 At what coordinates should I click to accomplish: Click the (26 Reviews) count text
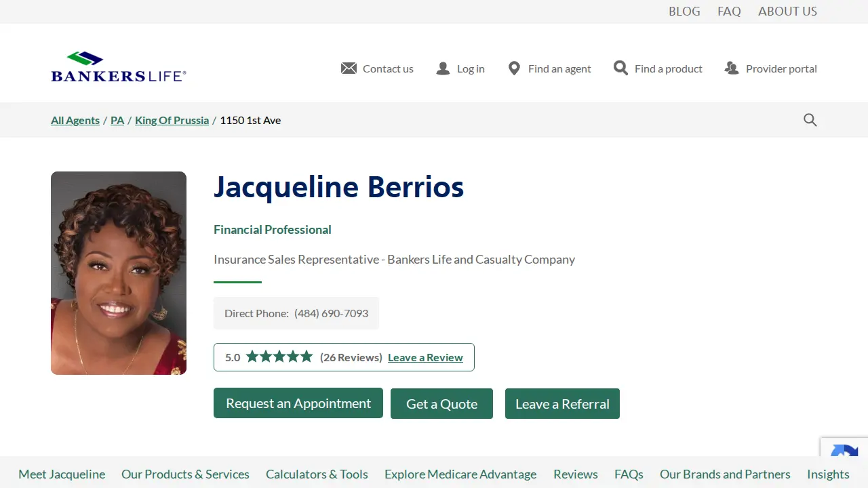tap(351, 357)
